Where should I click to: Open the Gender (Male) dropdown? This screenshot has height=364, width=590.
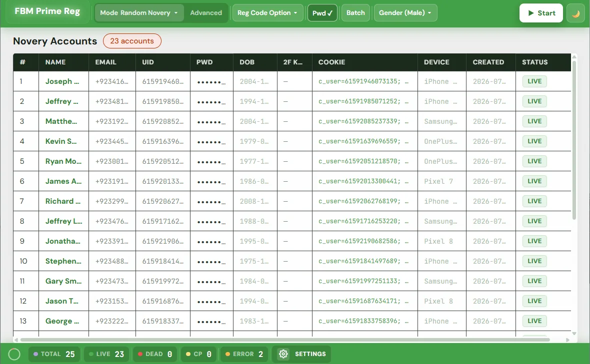(405, 13)
